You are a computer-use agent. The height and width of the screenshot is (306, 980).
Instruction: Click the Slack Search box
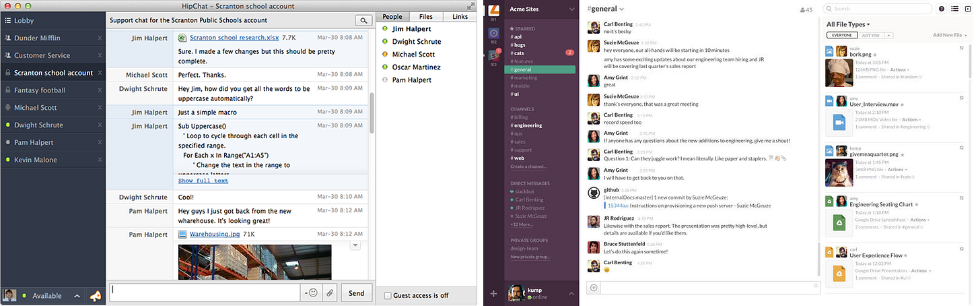[878, 9]
